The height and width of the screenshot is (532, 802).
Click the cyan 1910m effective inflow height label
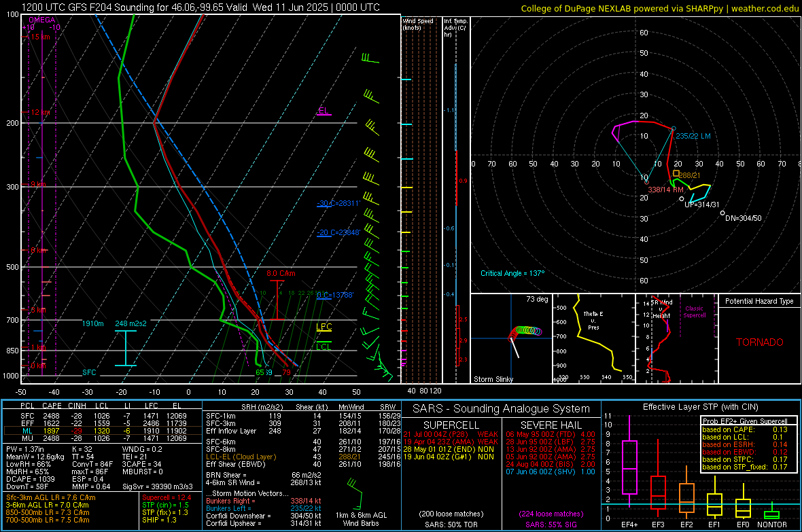tap(93, 323)
